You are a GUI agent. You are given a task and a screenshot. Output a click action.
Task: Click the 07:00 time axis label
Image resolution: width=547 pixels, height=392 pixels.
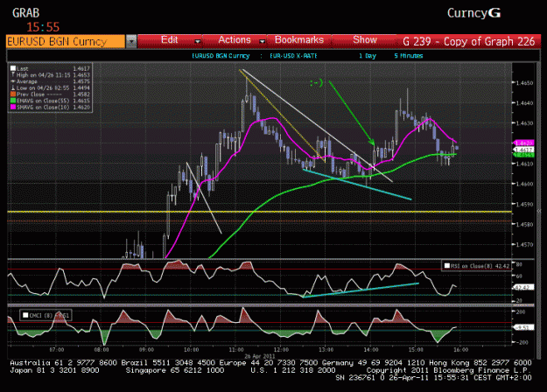[x=57, y=349]
